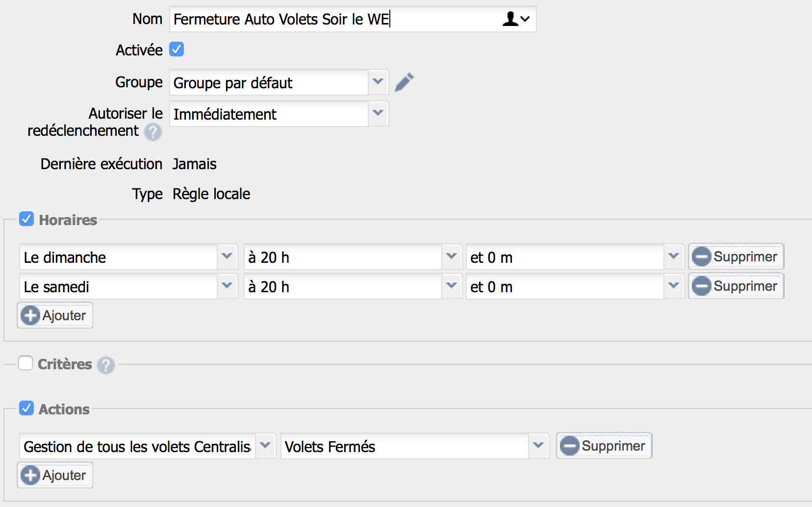Toggle the Actions section checkbox
812x507 pixels.
tap(26, 408)
